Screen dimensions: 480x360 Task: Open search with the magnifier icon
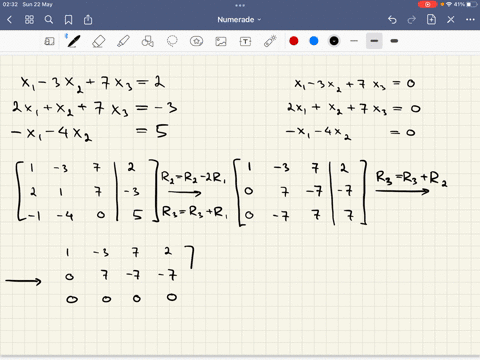click(49, 20)
